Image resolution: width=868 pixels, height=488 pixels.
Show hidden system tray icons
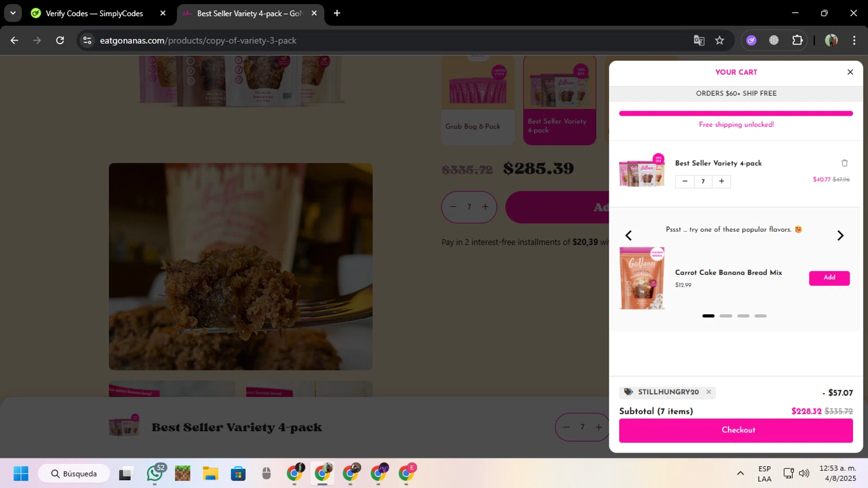pyautogui.click(x=740, y=474)
